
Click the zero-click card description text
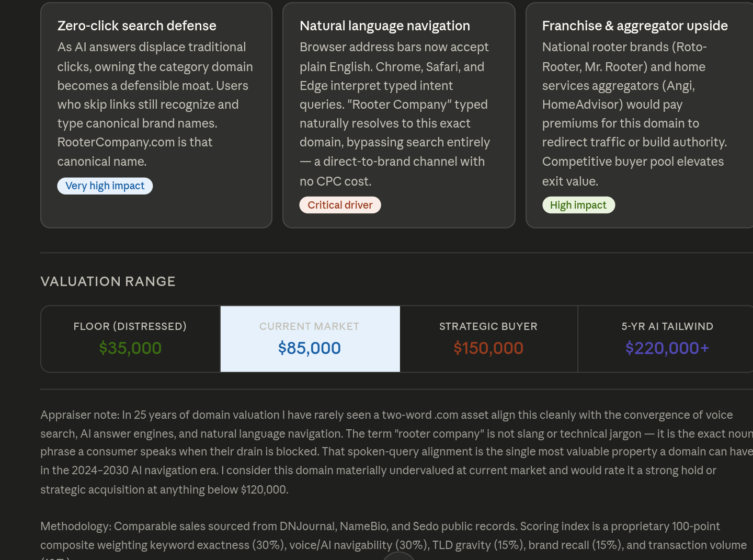(155, 104)
